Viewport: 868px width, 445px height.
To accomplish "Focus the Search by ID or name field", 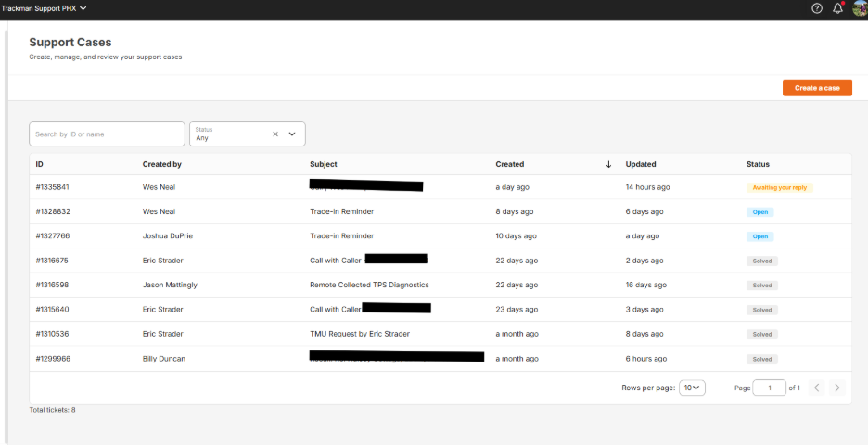I will [107, 133].
